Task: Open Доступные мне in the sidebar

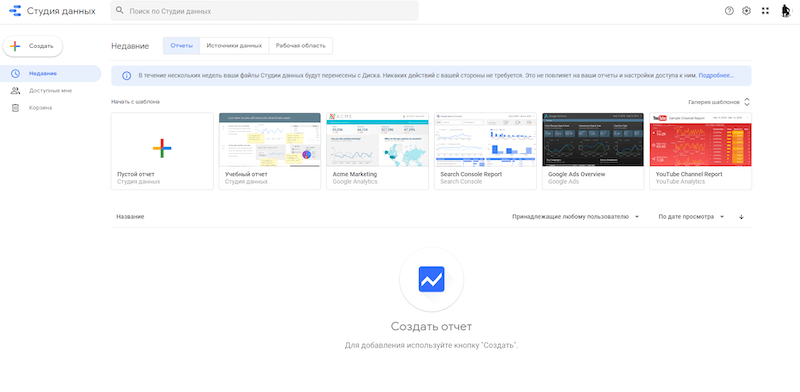Action: click(51, 90)
